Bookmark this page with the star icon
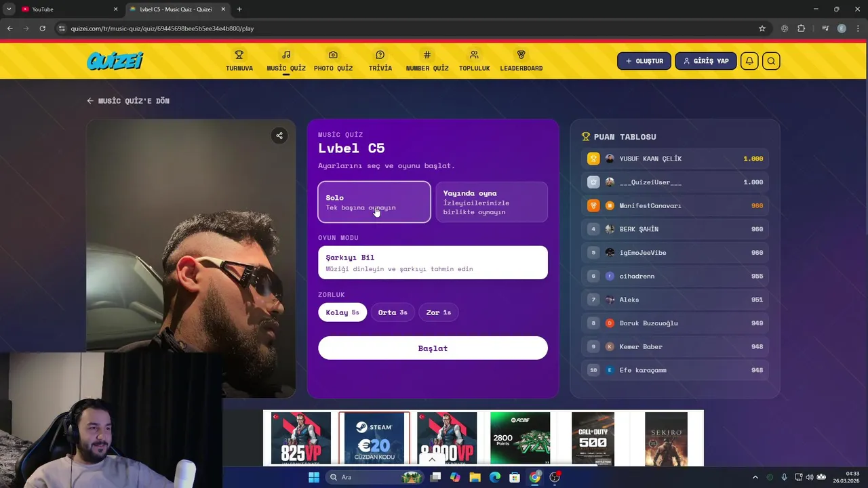The height and width of the screenshot is (488, 868). pos(762,28)
